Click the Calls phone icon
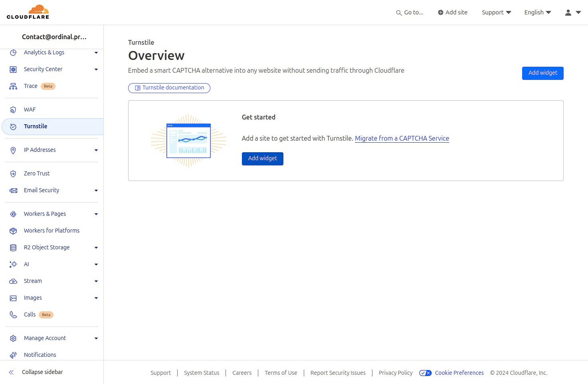Screen dimensions: 588x384 tap(13, 315)
